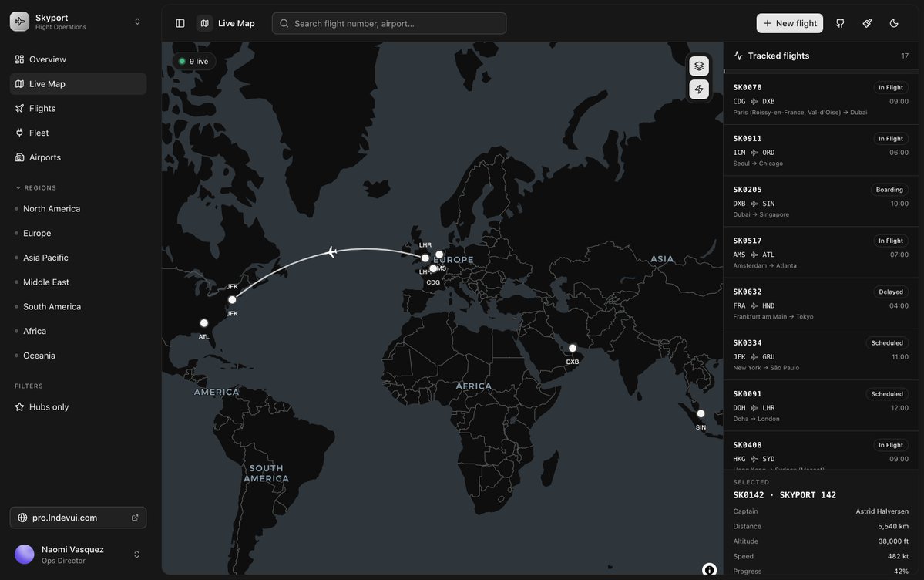The width and height of the screenshot is (924, 580).
Task: Open Overview in the sidebar
Action: [x=78, y=59]
